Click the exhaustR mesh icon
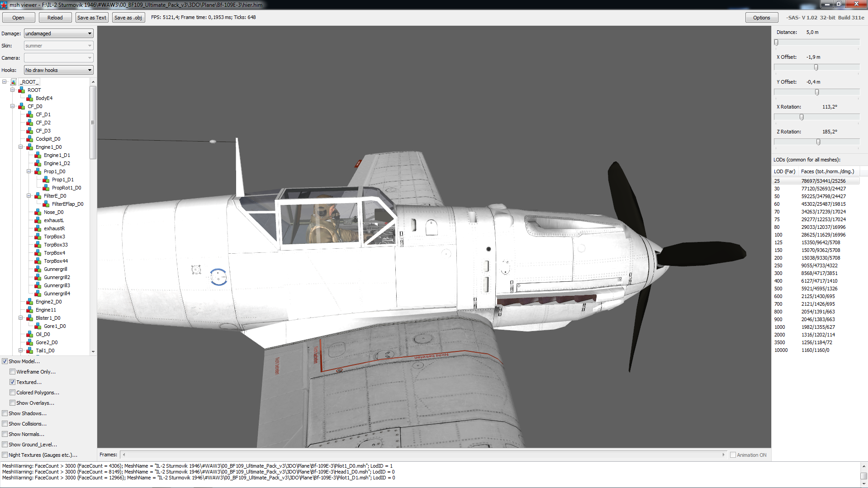Image resolution: width=868 pixels, height=488 pixels. point(38,228)
